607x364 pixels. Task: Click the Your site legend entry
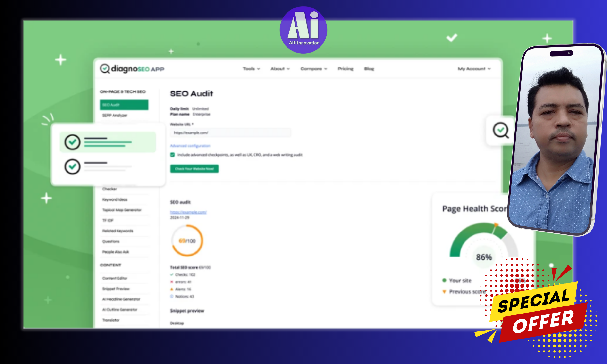pyautogui.click(x=457, y=280)
